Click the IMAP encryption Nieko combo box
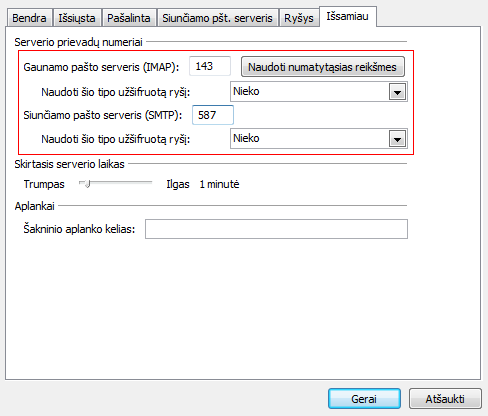 pos(318,92)
